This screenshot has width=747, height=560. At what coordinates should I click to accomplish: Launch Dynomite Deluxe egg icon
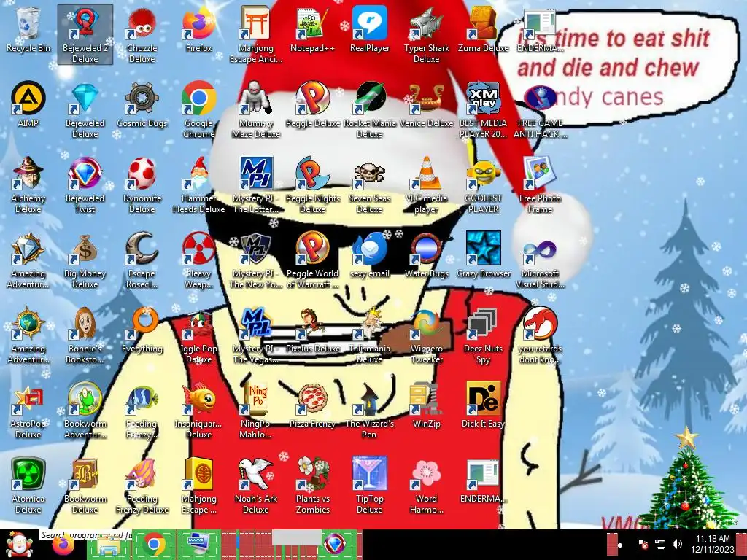pos(142,184)
